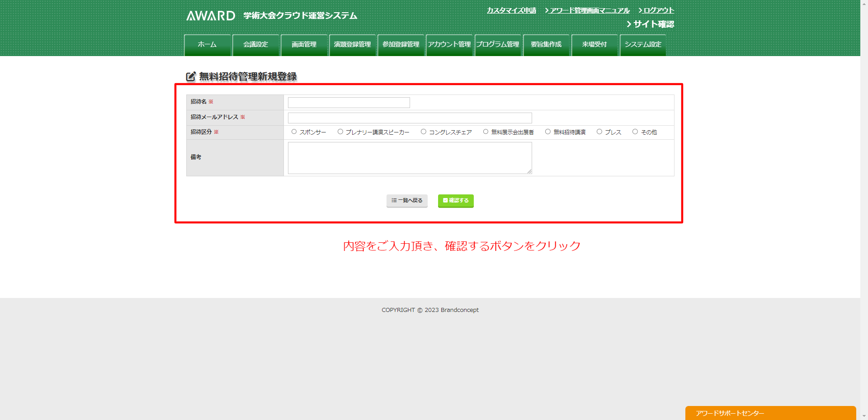Click into the 招待メールアドレス input field
The image size is (868, 420).
pos(410,118)
